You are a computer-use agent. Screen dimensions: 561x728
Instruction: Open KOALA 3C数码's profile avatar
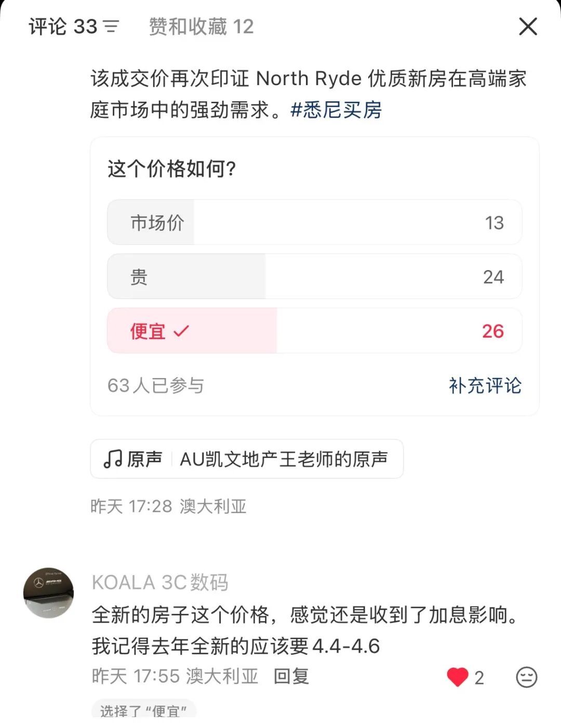click(x=48, y=592)
